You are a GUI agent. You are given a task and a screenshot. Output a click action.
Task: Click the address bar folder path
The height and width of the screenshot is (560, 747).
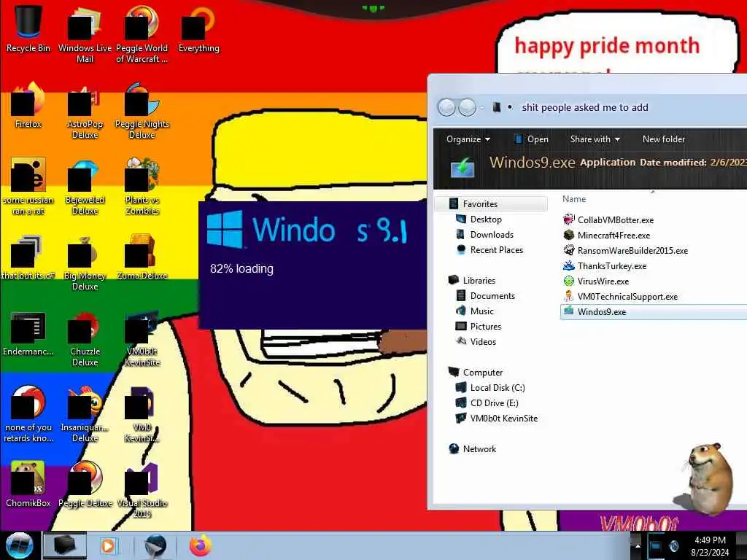click(585, 108)
